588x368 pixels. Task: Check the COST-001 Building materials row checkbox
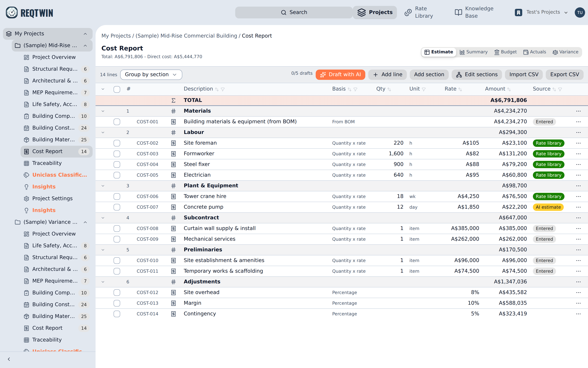click(x=117, y=122)
